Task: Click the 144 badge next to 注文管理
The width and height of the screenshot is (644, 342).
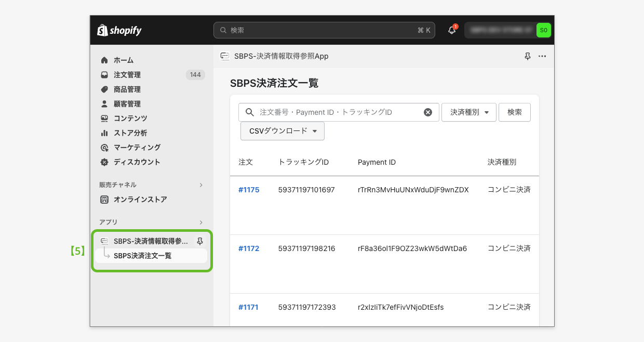Action: 195,75
